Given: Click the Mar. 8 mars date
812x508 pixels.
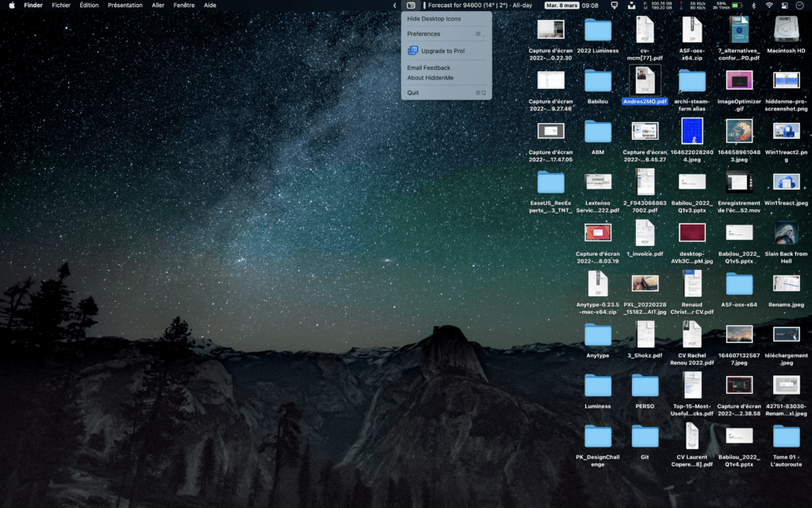Looking at the screenshot, I should coord(562,6).
